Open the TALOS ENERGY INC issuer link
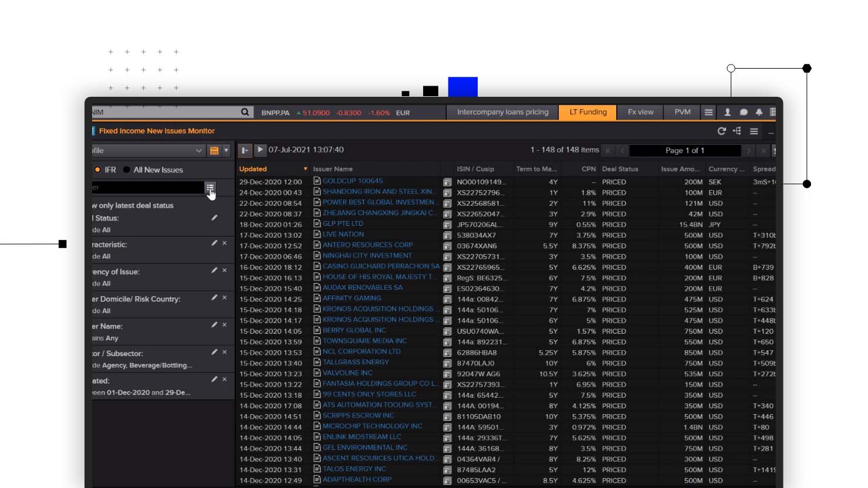 (354, 469)
